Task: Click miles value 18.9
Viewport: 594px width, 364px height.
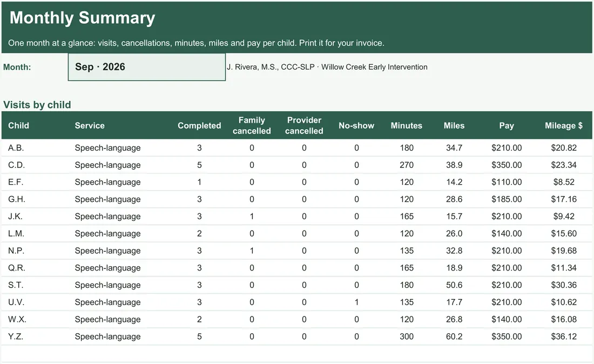Action: click(454, 268)
